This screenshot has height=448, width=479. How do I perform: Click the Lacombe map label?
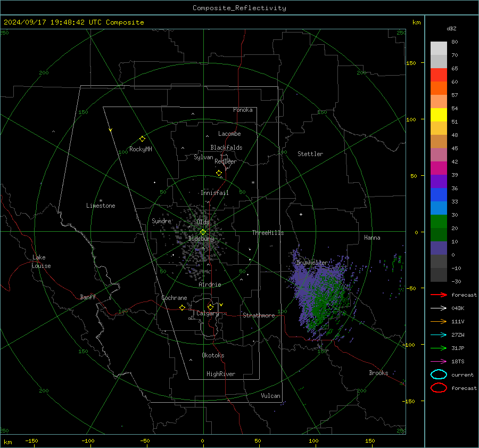coord(229,134)
